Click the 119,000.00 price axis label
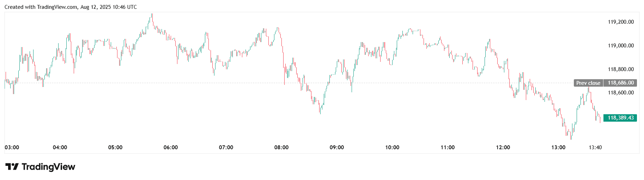This screenshot has height=180, width=644. (620, 46)
